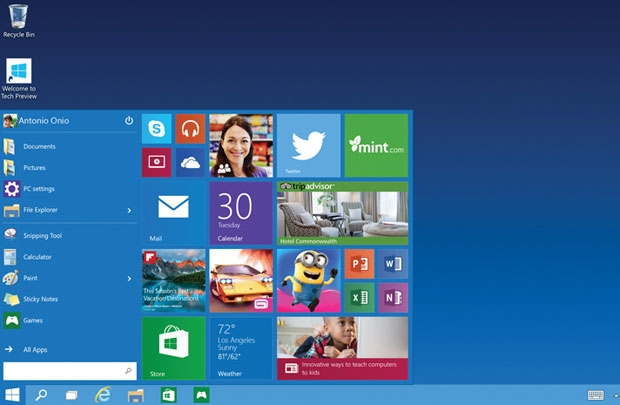This screenshot has width=620, height=405.
Task: Expand the File Explorer jump list arrow
Action: click(129, 210)
